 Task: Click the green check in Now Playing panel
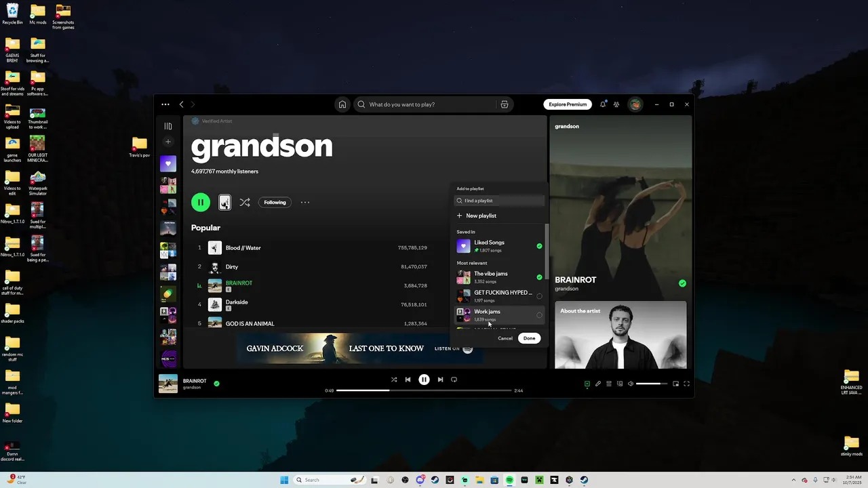point(682,283)
